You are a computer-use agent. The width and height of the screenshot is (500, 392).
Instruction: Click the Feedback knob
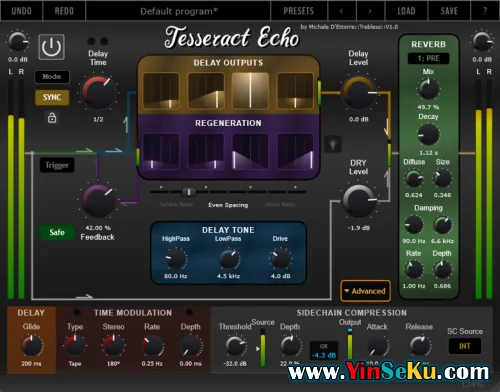pos(98,201)
